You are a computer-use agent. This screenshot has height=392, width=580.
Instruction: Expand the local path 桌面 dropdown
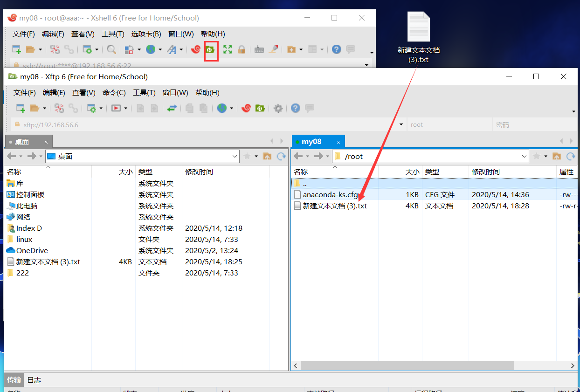tap(235, 157)
